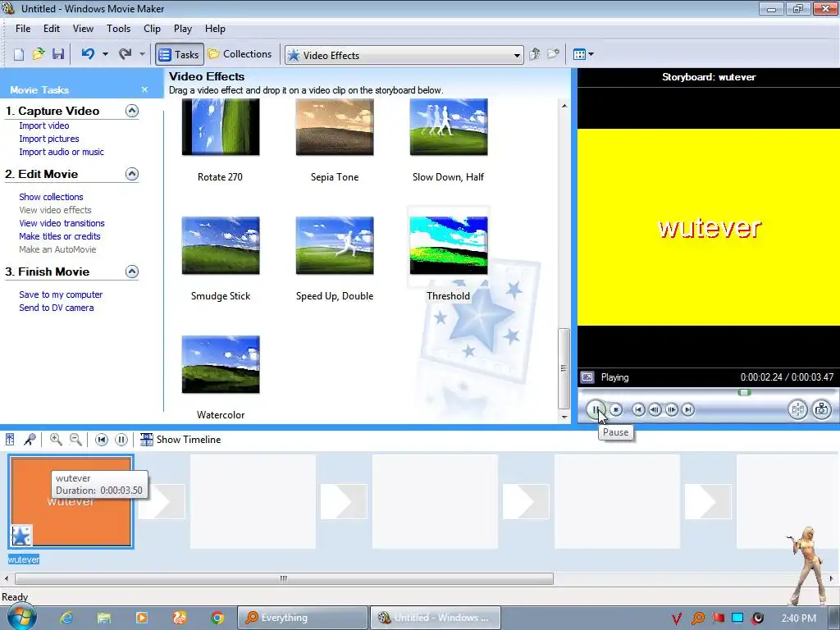Click the Import video link
Viewport: 840px width, 630px height.
pos(44,126)
